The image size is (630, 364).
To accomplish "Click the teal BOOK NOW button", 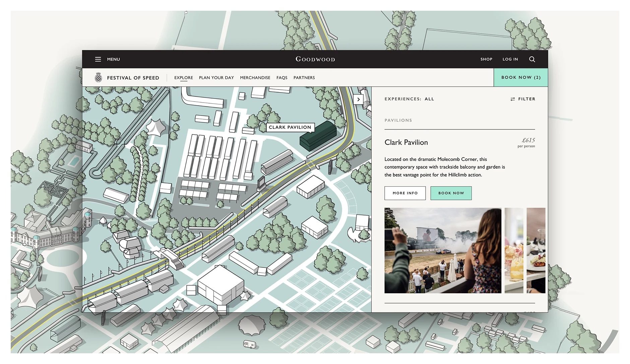I will (x=451, y=193).
